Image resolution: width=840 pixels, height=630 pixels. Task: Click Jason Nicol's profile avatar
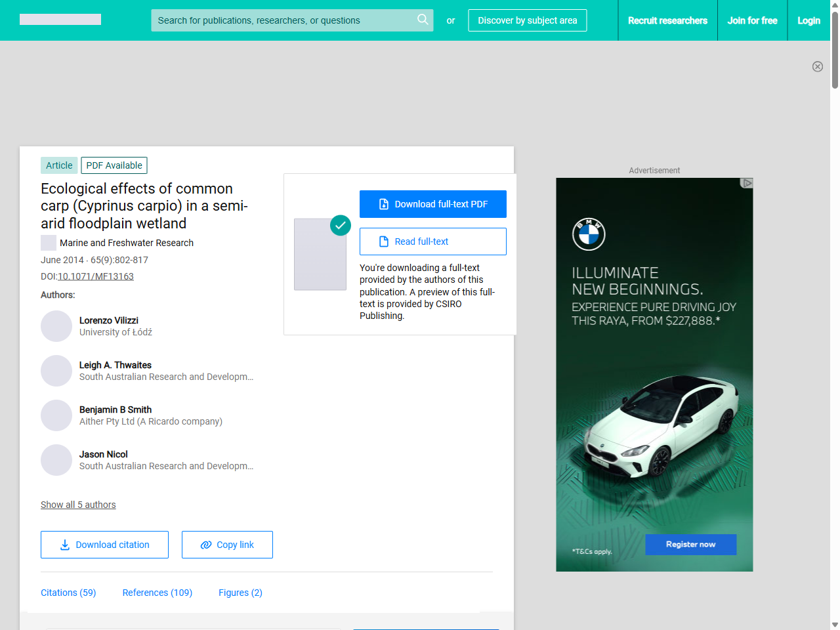pyautogui.click(x=56, y=460)
